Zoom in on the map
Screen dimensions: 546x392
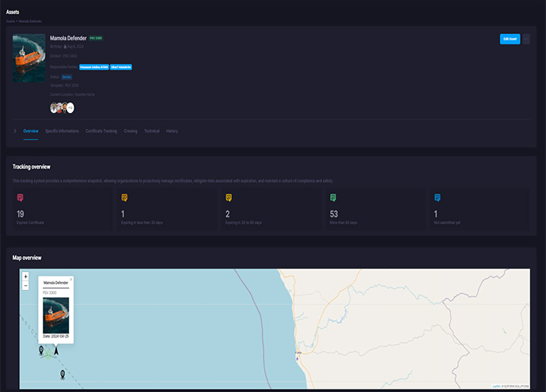point(26,277)
